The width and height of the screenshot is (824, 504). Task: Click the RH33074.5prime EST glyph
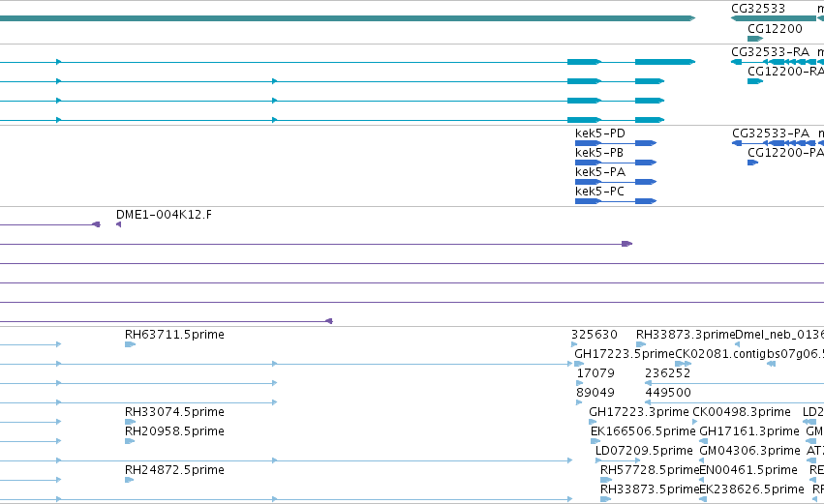pyautogui.click(x=131, y=422)
